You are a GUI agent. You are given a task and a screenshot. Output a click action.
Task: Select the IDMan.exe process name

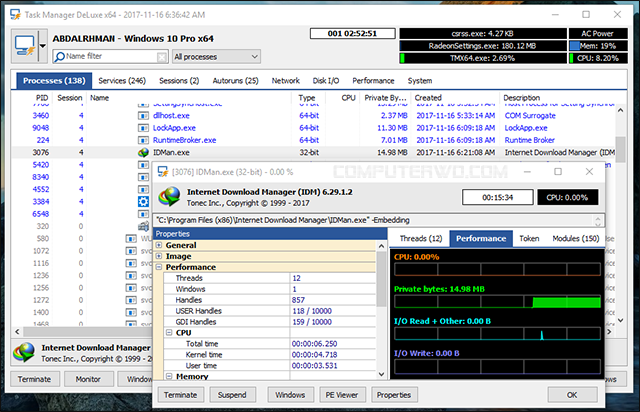pyautogui.click(x=171, y=153)
